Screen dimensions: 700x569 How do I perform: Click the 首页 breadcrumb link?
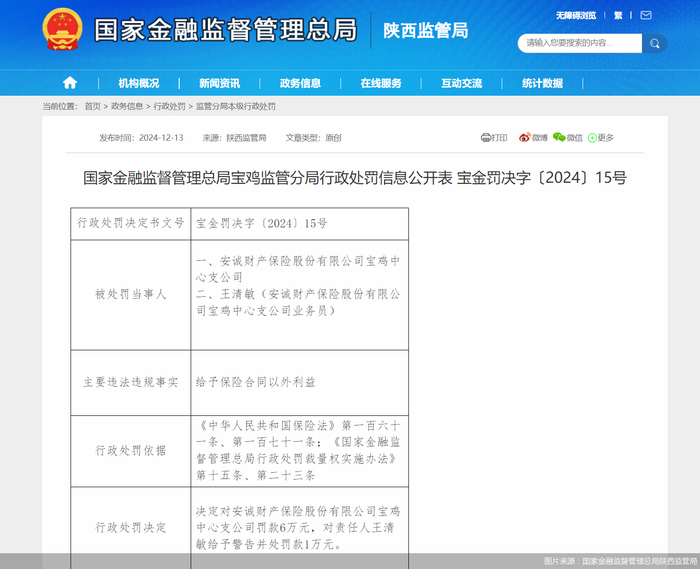click(x=92, y=106)
